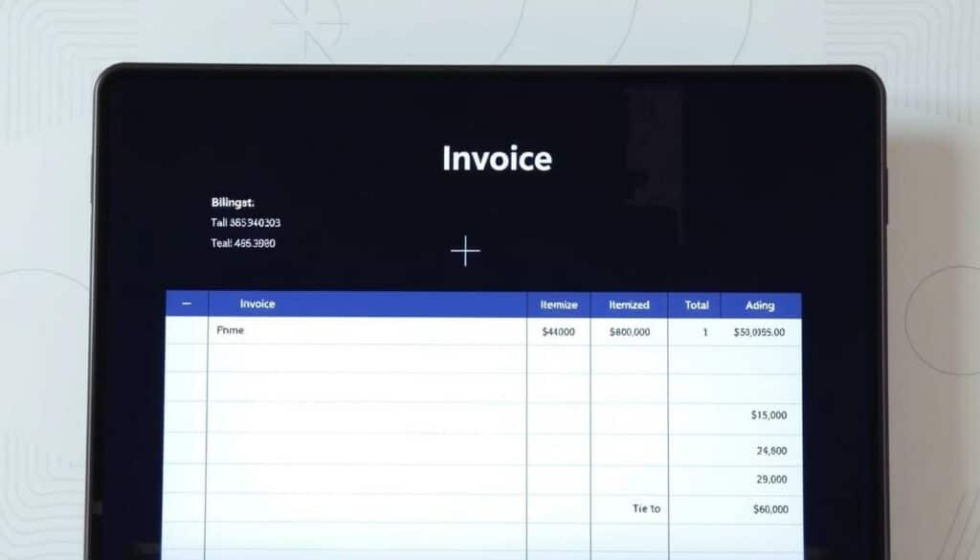Select the Phme cell in first row
The height and width of the screenshot is (560, 980).
click(x=231, y=330)
